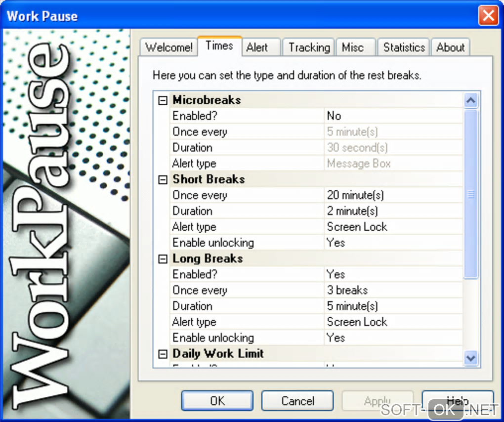This screenshot has width=504, height=422.
Task: Open the About tab
Action: click(x=450, y=47)
